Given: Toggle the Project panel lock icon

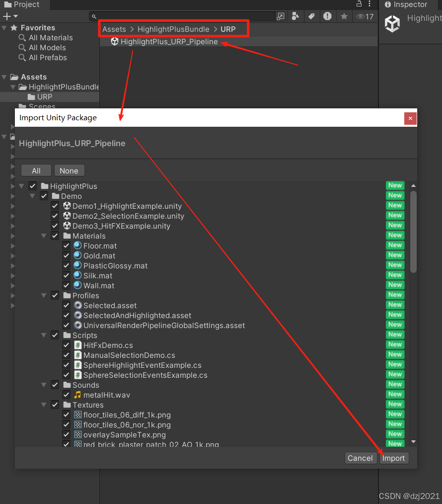Looking at the screenshot, I should pyautogui.click(x=359, y=4).
